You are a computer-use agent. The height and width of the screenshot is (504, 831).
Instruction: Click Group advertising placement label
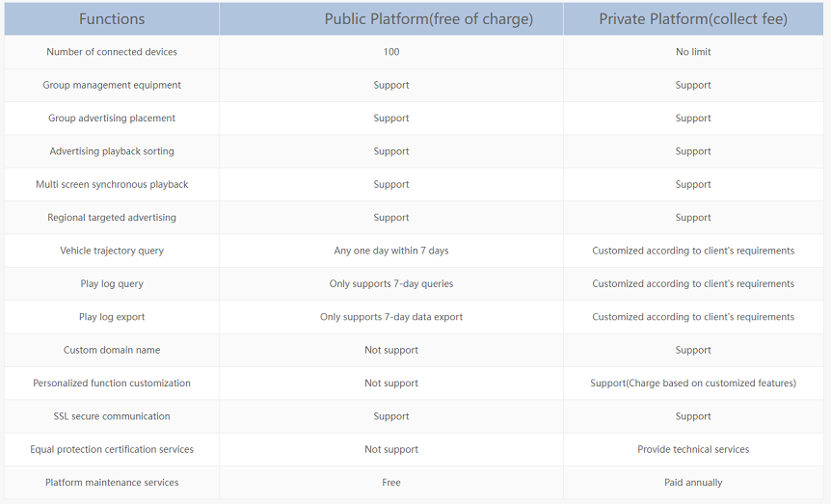112,119
